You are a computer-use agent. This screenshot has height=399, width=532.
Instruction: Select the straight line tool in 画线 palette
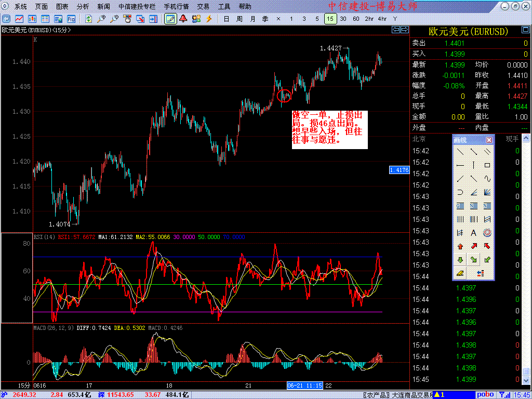[460, 152]
